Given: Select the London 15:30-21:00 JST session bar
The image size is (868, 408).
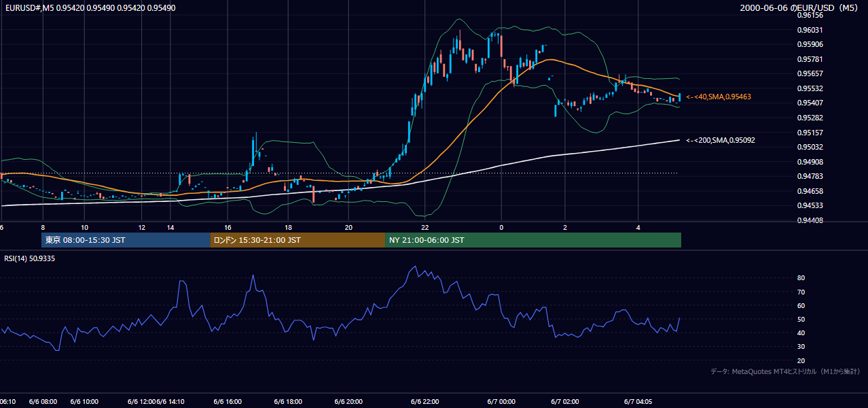Looking at the screenshot, I should (x=297, y=240).
